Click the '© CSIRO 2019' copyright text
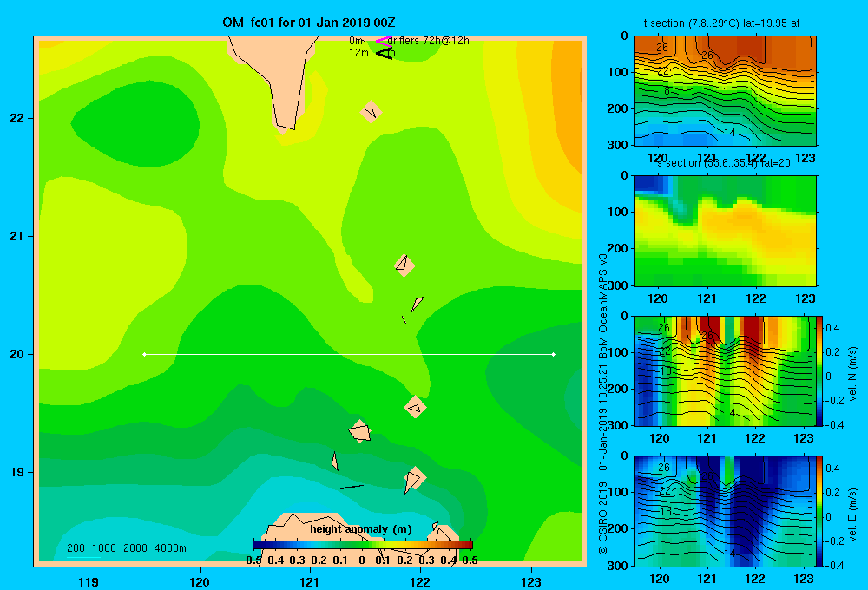Image resolution: width=868 pixels, height=590 pixels. tap(603, 518)
